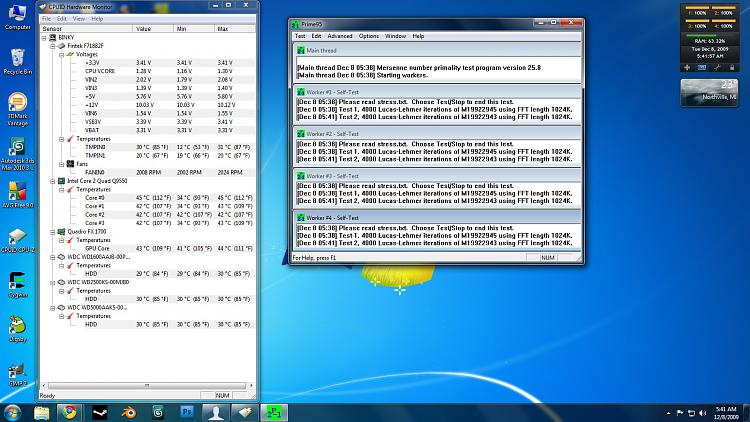Click the horizontal scrollbar right arrow

point(251,385)
